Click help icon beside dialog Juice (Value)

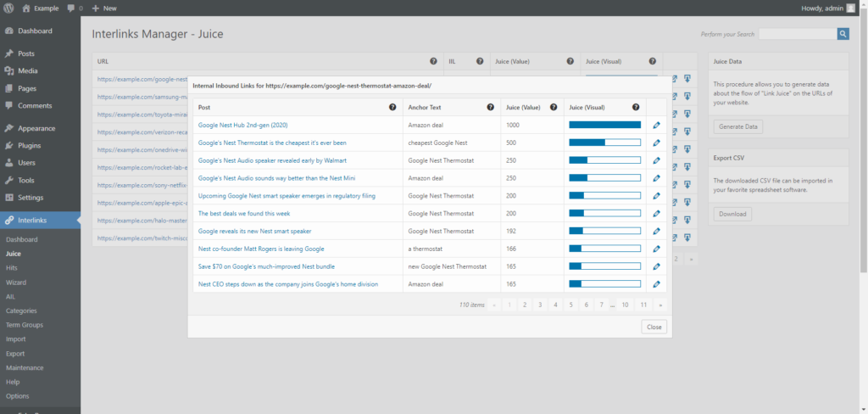coord(554,107)
